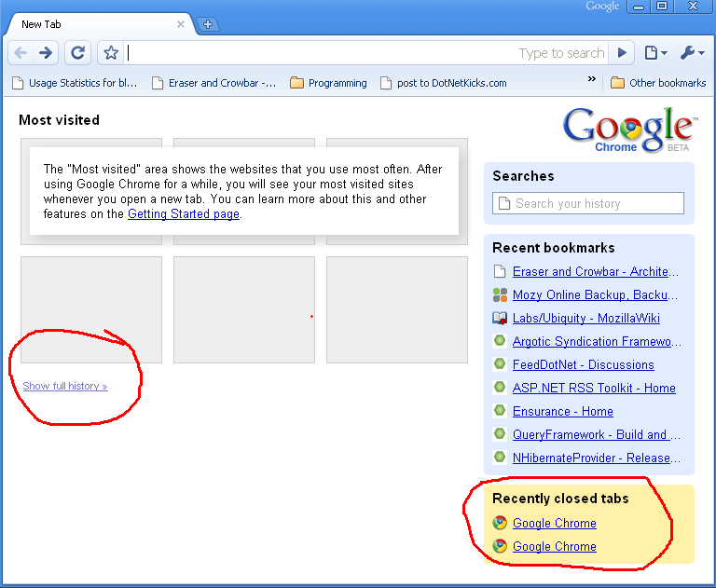The image size is (716, 588).
Task: Click the Mozy bookmark favicon
Action: click(x=500, y=294)
